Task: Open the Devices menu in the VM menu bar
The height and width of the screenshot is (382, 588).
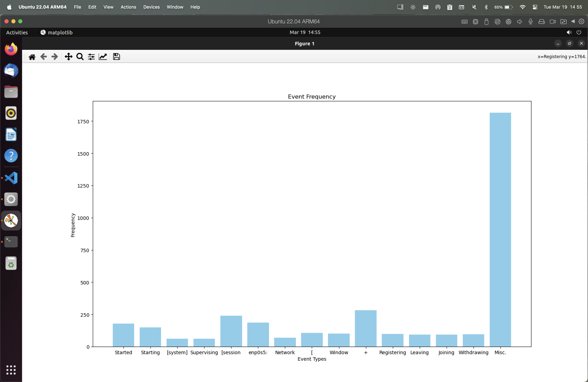Action: (x=151, y=7)
